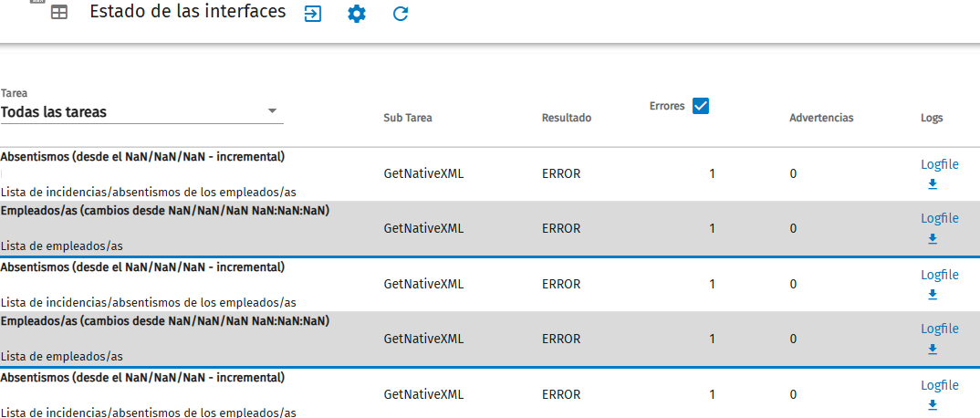980x418 pixels.
Task: Open the Logfile link in the third Absentismos row
Action: tap(939, 385)
